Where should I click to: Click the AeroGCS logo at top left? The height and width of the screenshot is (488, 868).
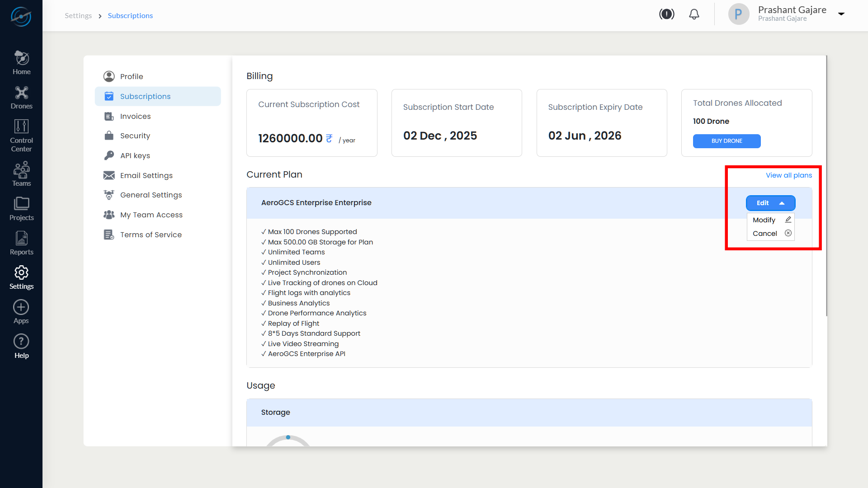point(21,16)
